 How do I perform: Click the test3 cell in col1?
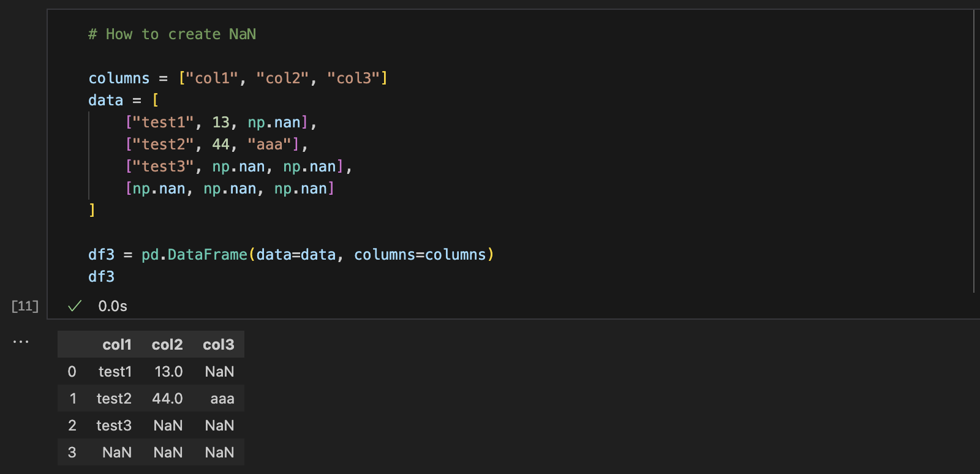[114, 426]
